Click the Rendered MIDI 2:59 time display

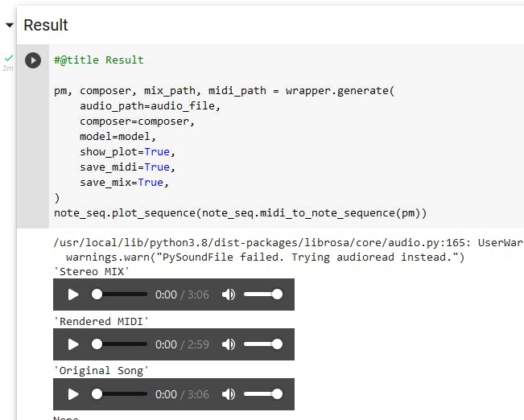pos(182,344)
